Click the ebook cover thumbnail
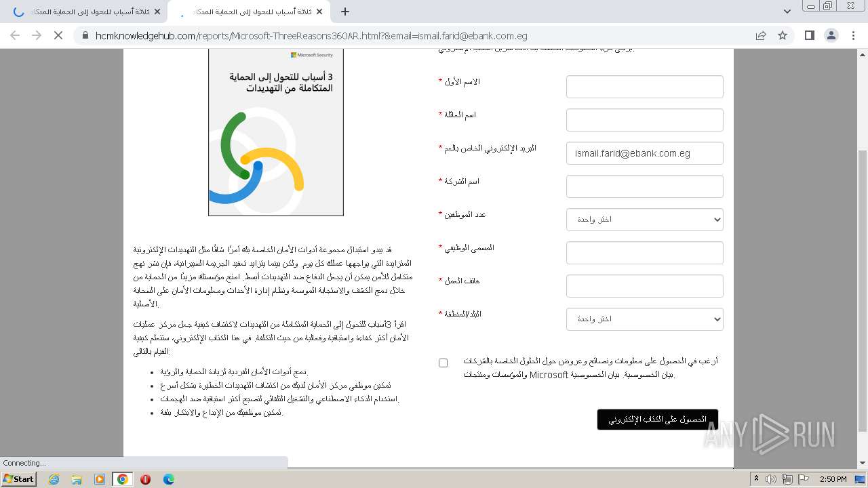This screenshot has height=488, width=868. [276, 132]
